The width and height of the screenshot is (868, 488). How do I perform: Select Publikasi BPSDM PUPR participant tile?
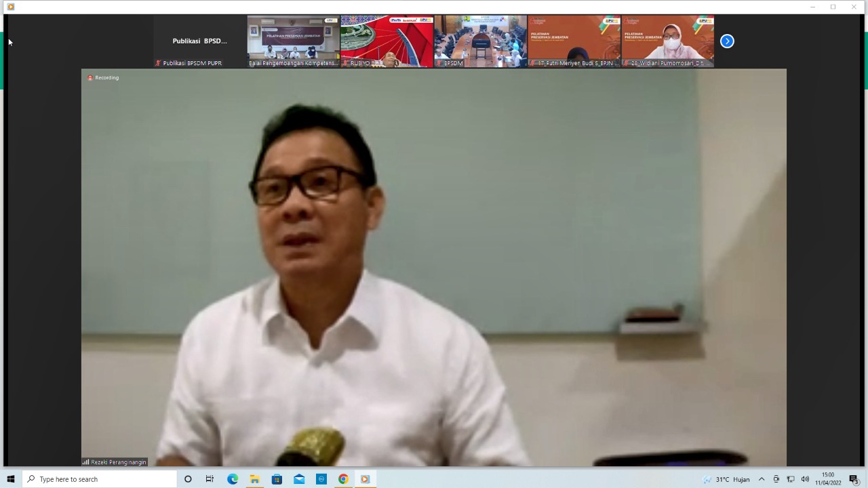pos(199,41)
